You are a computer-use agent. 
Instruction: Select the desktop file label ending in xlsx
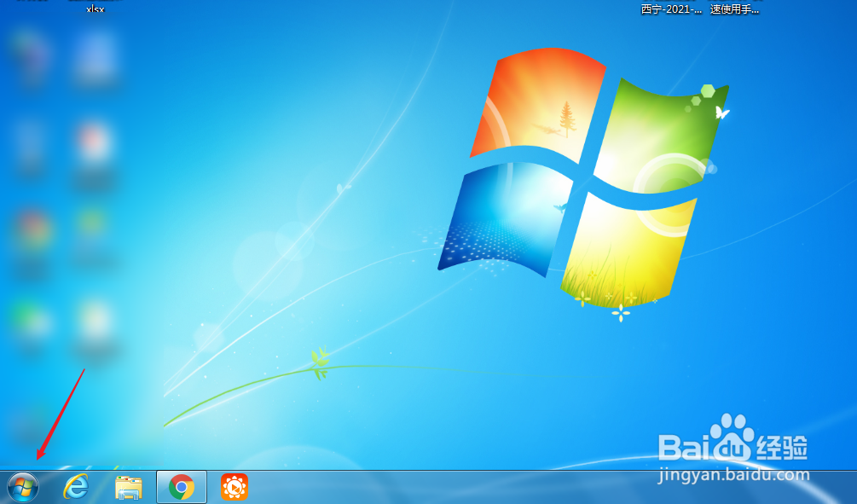pos(96,9)
